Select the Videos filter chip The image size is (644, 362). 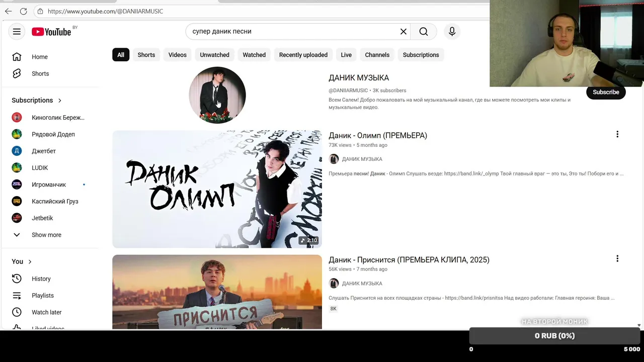click(x=177, y=55)
